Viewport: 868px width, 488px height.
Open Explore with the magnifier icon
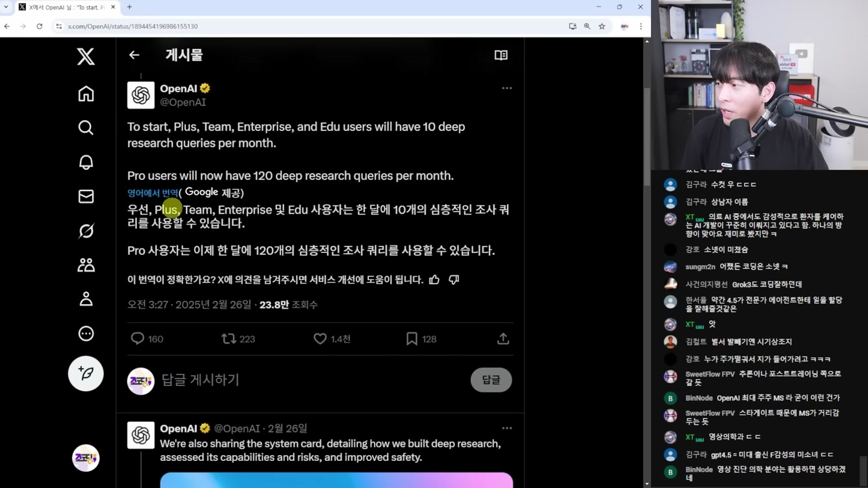pyautogui.click(x=86, y=128)
